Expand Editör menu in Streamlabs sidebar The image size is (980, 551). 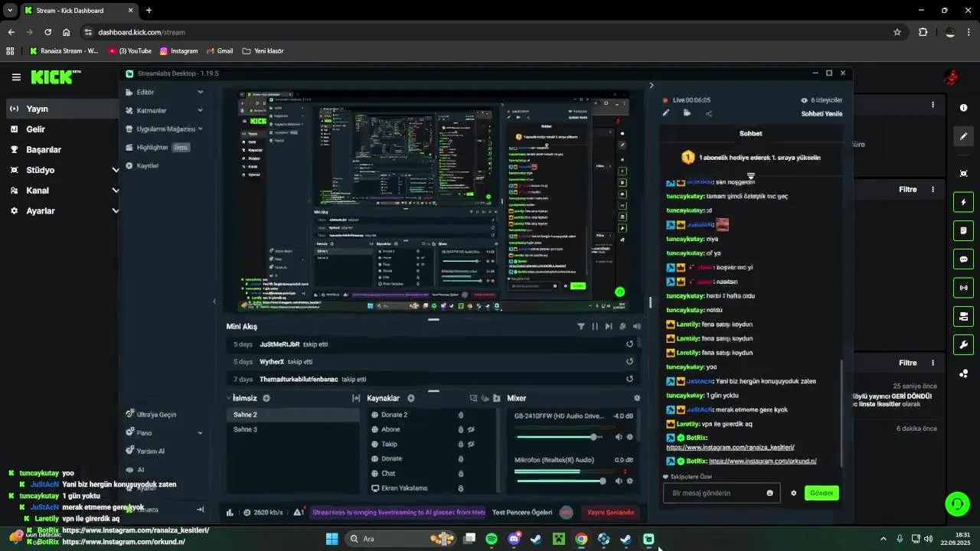tap(201, 92)
